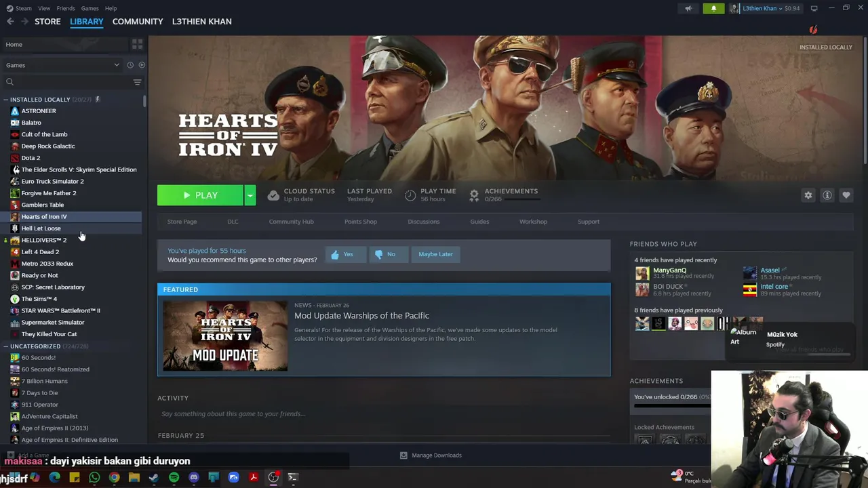Click the Cloud Status icon
This screenshot has height=488, width=868.
click(273, 195)
